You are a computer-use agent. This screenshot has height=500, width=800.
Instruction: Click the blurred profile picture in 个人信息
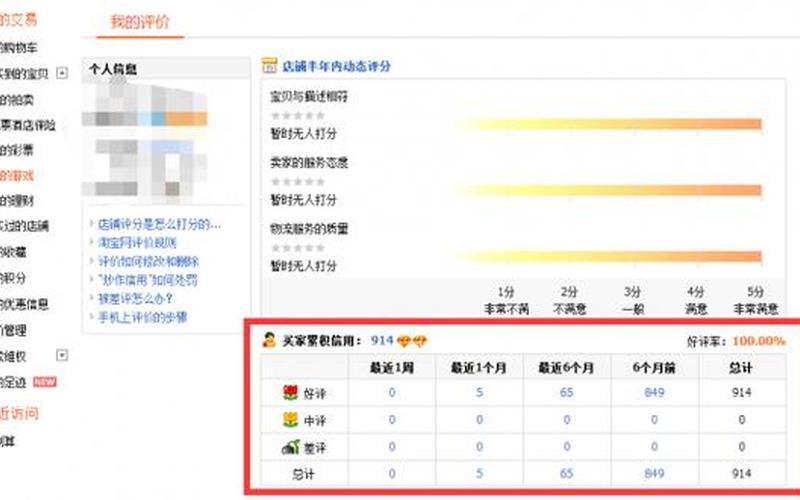[145, 139]
